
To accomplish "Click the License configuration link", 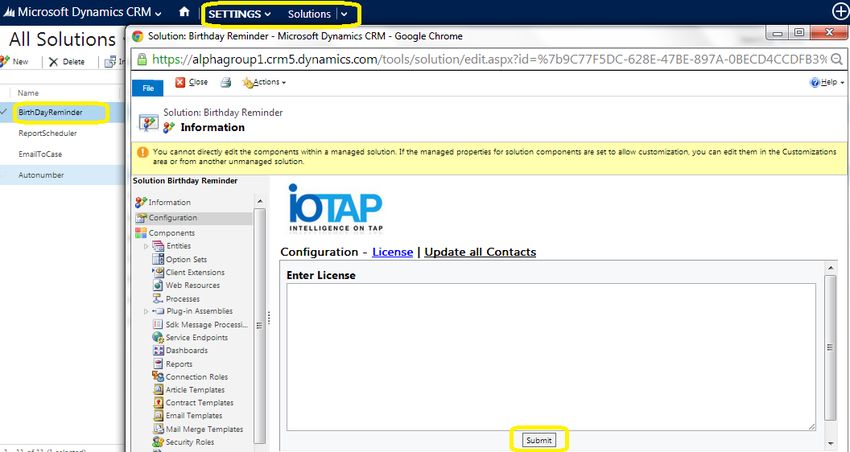I will tap(392, 252).
